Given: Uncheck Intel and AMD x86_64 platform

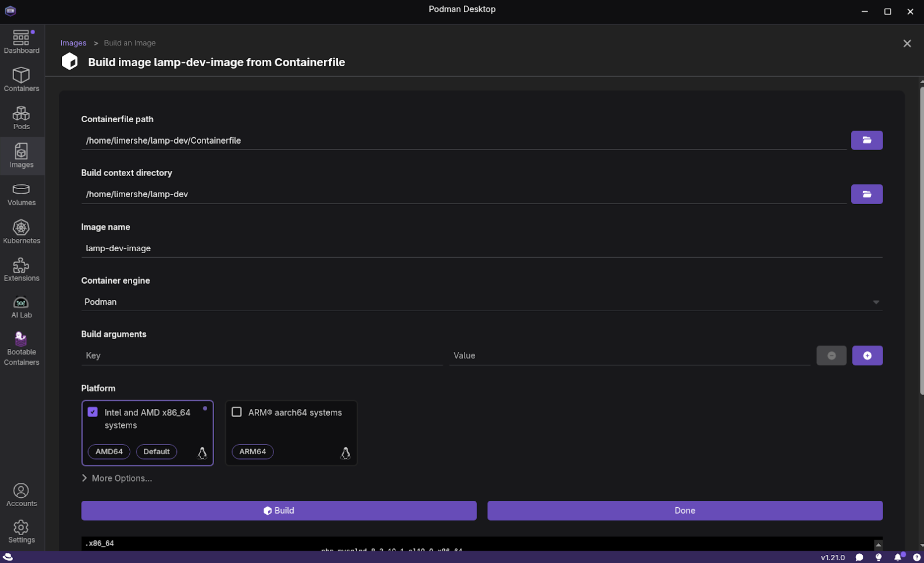Looking at the screenshot, I should pos(93,412).
